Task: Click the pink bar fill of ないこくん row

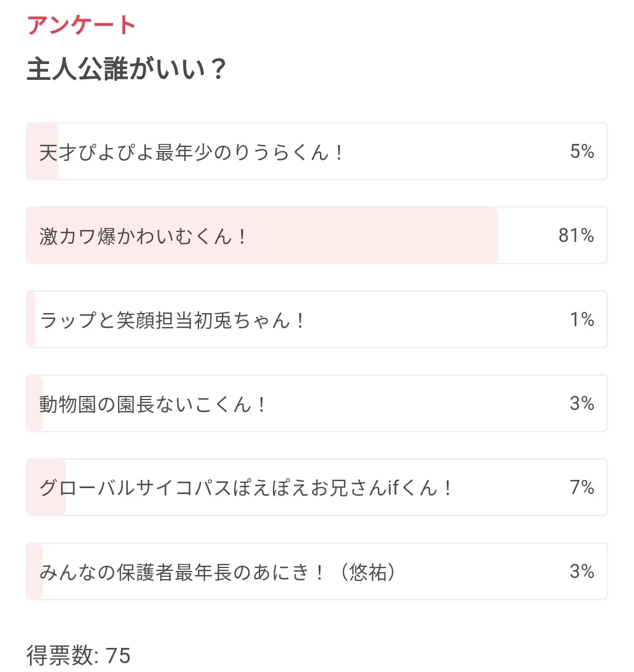Action: point(35,420)
